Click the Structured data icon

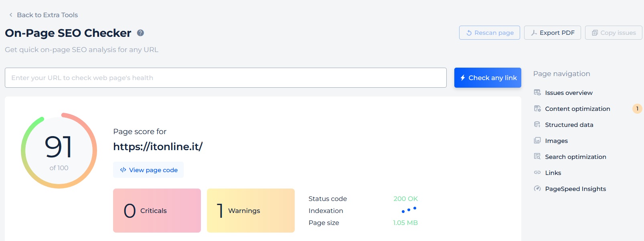tap(537, 125)
